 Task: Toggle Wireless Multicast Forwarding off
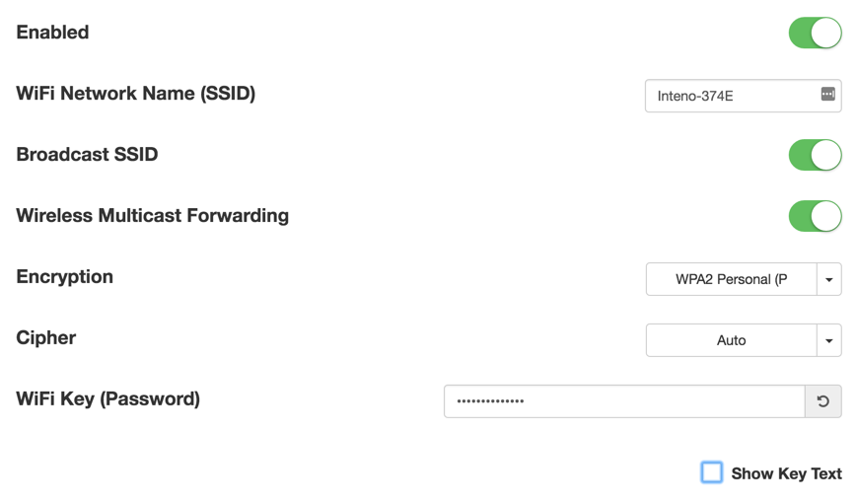[x=815, y=216]
